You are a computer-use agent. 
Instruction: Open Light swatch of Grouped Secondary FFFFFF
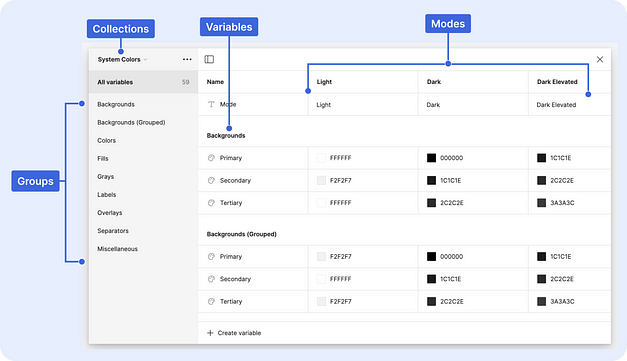[x=321, y=279]
